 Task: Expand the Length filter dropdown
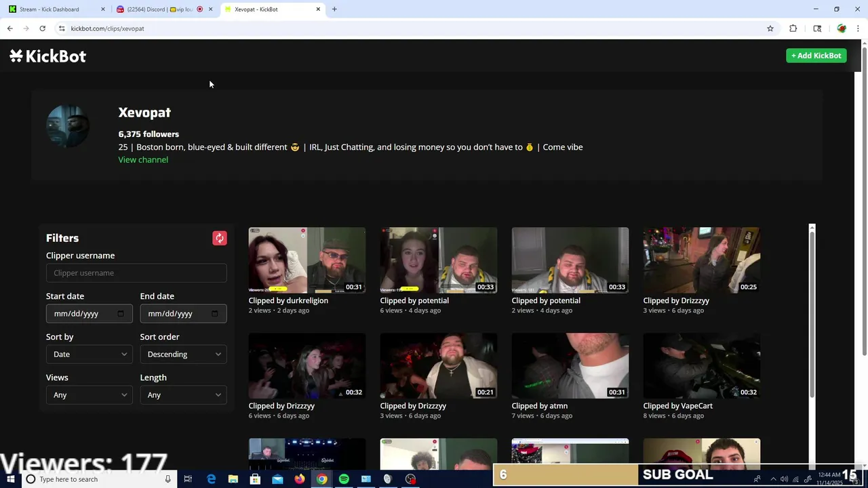[x=183, y=395]
